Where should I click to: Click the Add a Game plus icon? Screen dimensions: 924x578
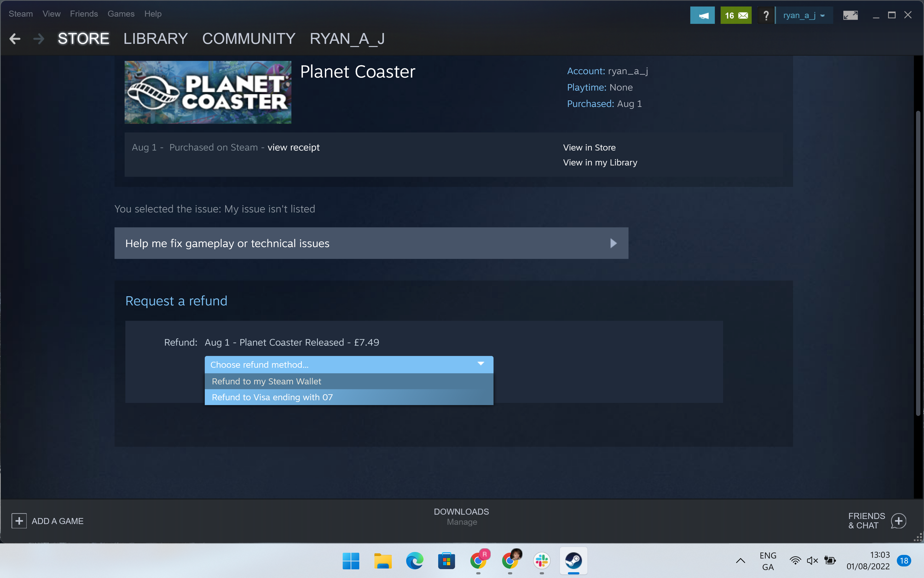tap(19, 521)
